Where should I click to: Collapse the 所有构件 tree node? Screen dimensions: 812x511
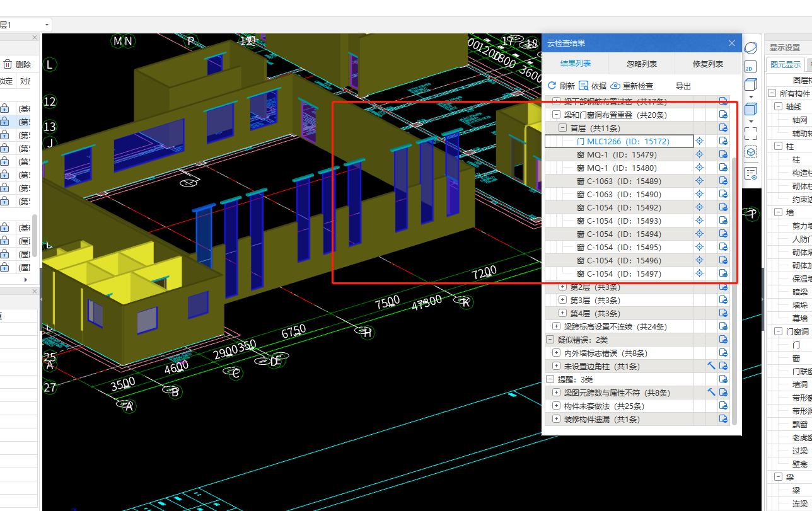point(772,93)
